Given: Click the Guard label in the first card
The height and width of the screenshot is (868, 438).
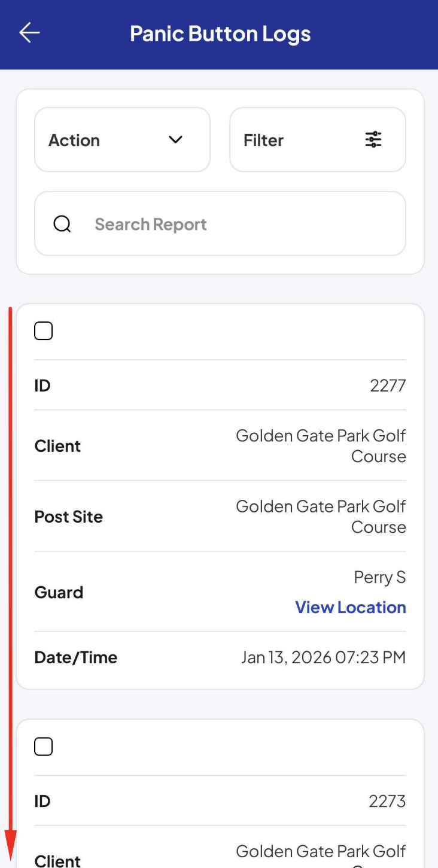Looking at the screenshot, I should (x=59, y=592).
